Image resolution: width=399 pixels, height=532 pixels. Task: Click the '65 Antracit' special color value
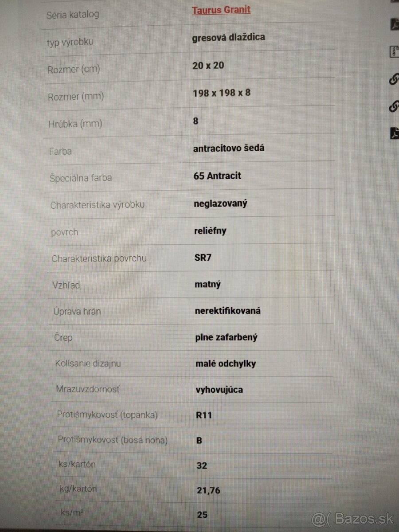(x=217, y=176)
